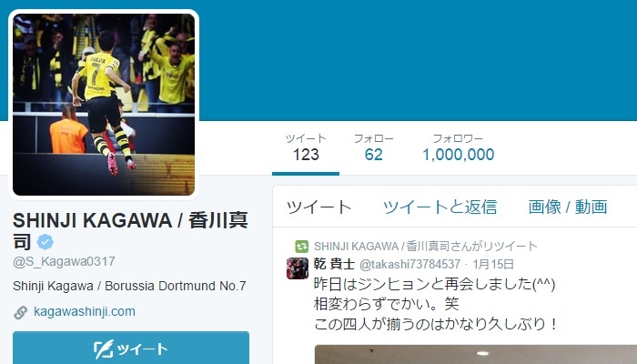View the フォロー count of 62
637x364 pixels.
373,148
